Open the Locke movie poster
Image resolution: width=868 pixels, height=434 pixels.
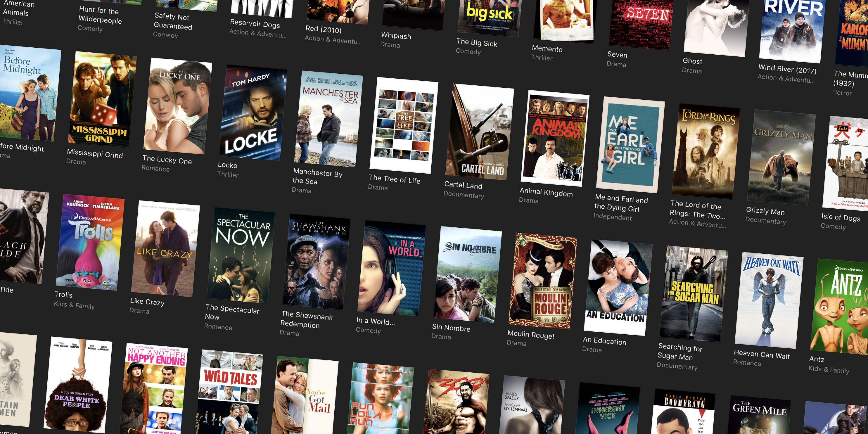253,113
